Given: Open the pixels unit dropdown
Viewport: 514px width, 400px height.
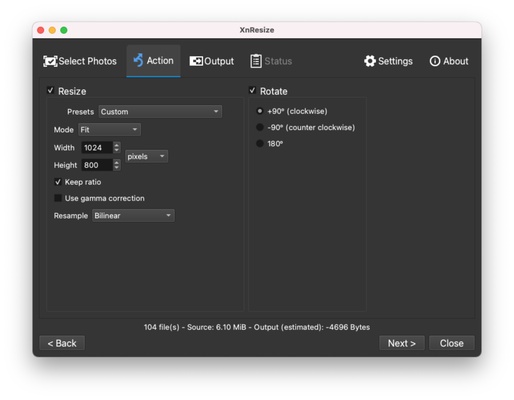Looking at the screenshot, I should [x=147, y=156].
